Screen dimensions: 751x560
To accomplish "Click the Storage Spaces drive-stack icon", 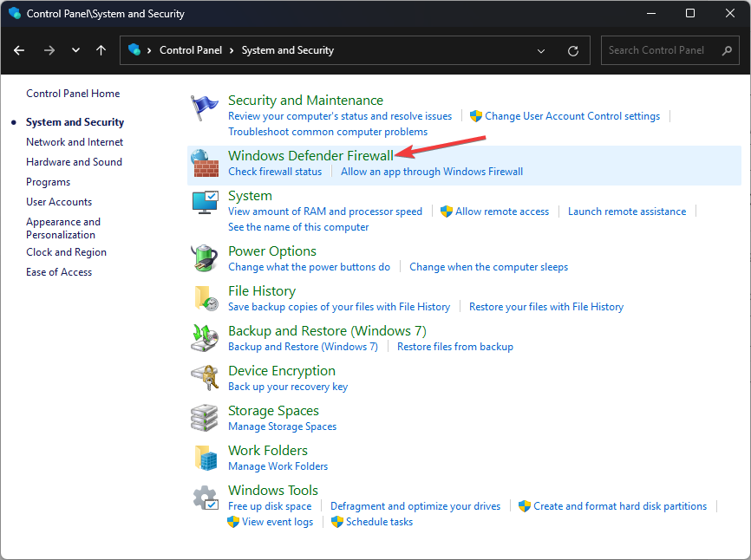I will (204, 418).
